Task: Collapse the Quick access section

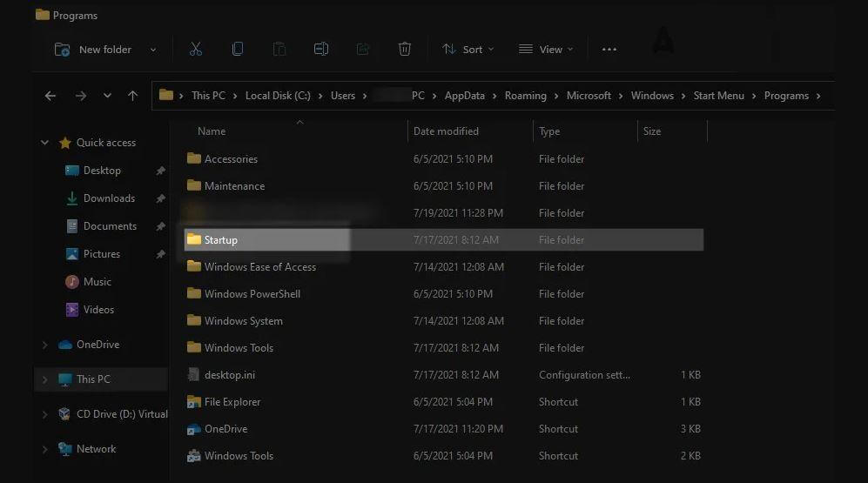Action: coord(45,143)
